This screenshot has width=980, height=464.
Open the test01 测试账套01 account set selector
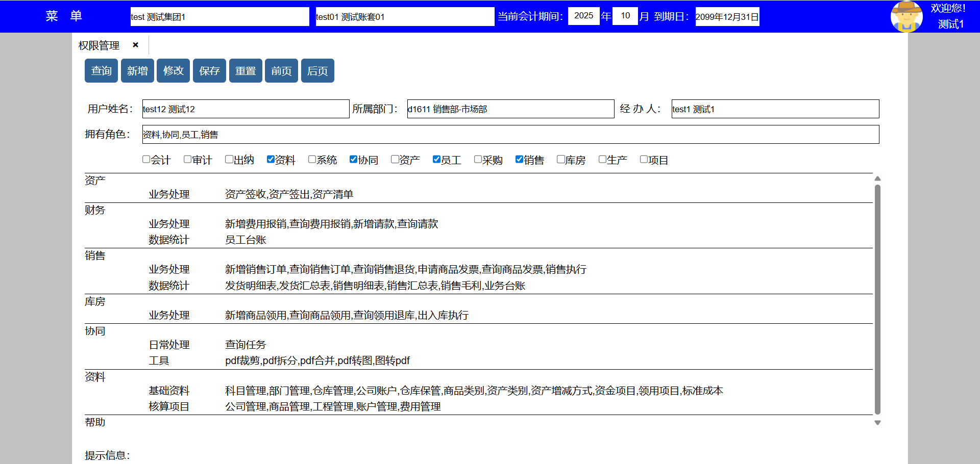404,17
